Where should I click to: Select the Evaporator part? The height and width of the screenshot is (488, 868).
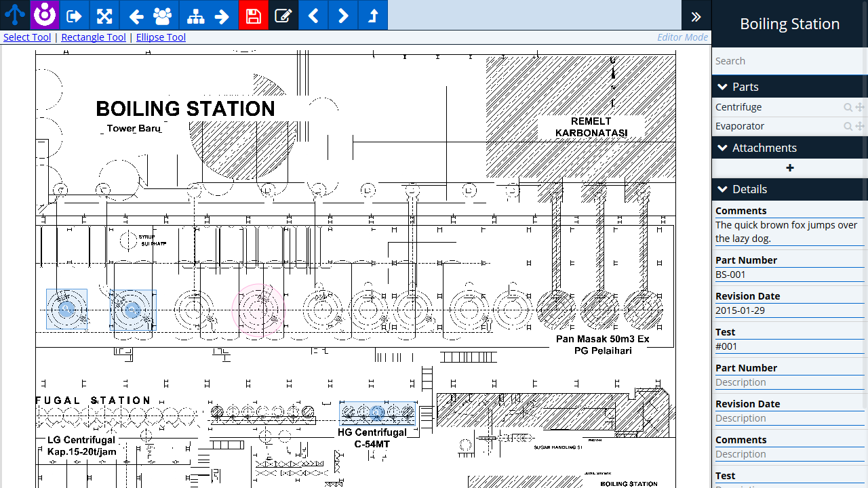click(x=740, y=126)
